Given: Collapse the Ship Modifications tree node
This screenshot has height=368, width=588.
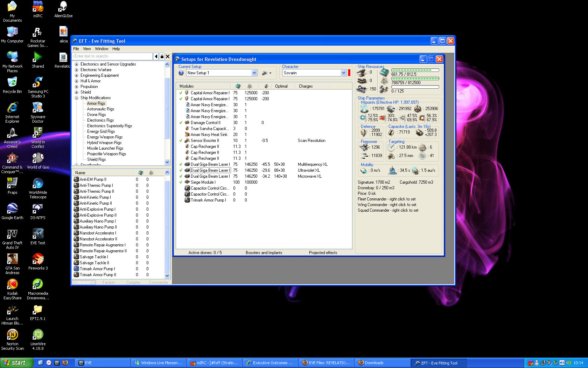Looking at the screenshot, I should pos(76,98).
